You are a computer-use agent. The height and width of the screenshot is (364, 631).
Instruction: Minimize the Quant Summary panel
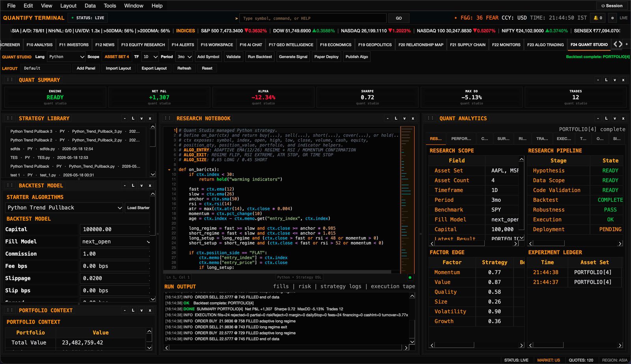pyautogui.click(x=598, y=80)
